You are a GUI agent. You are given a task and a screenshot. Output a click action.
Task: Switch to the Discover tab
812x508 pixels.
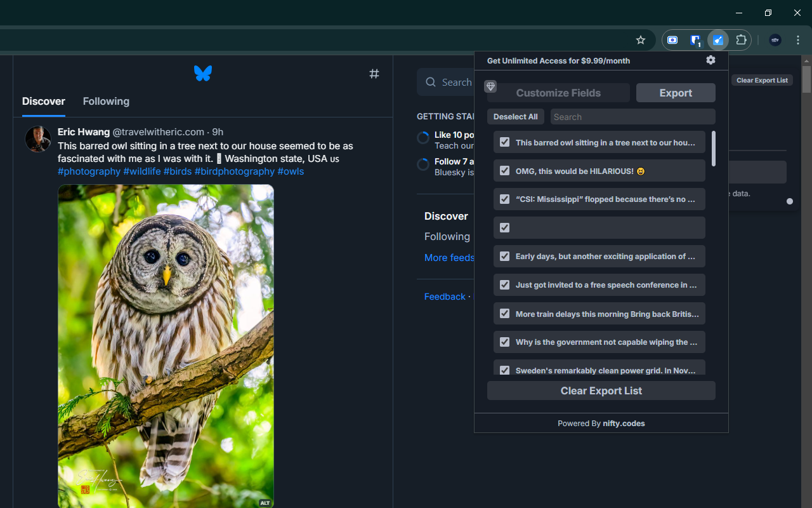click(x=43, y=102)
